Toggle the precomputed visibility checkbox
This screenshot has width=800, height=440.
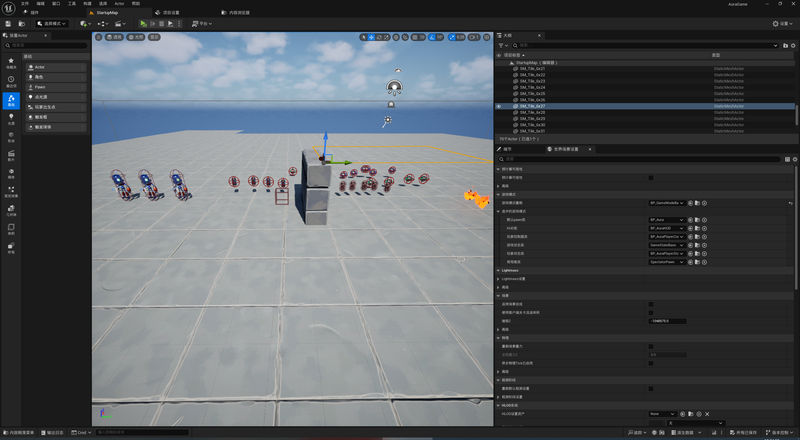coord(651,177)
